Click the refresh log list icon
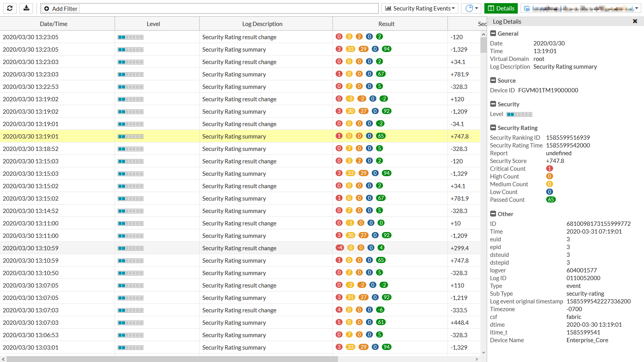 [10, 8]
